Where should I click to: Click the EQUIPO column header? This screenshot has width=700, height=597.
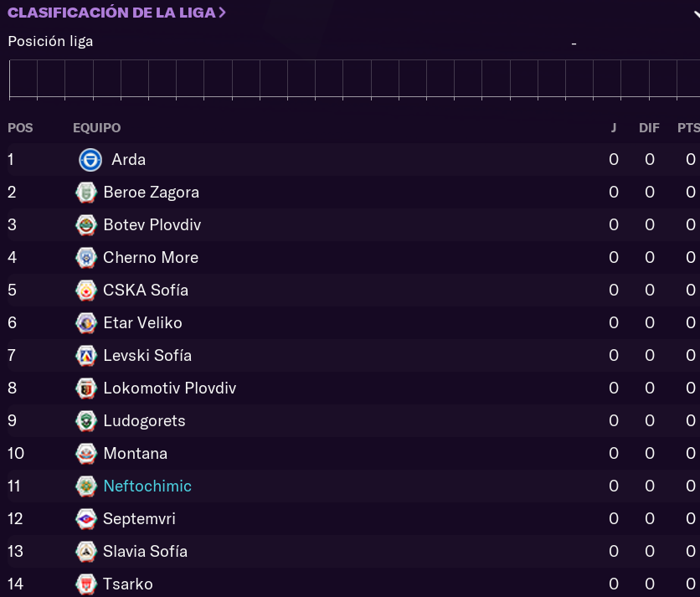(x=96, y=128)
